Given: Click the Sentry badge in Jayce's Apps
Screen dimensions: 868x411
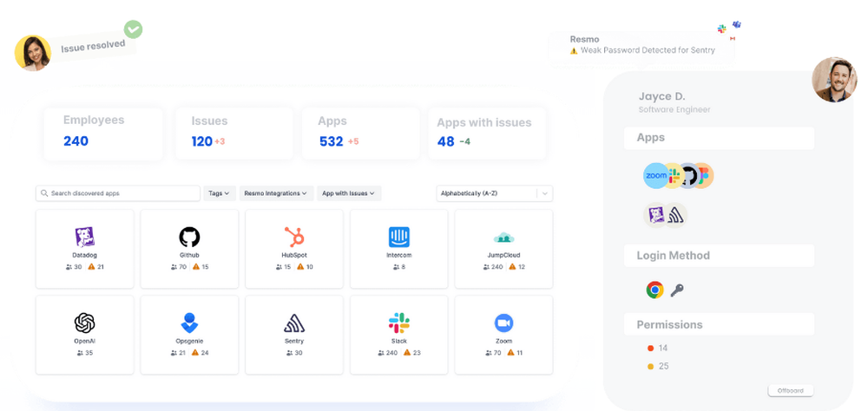Looking at the screenshot, I should click(674, 215).
